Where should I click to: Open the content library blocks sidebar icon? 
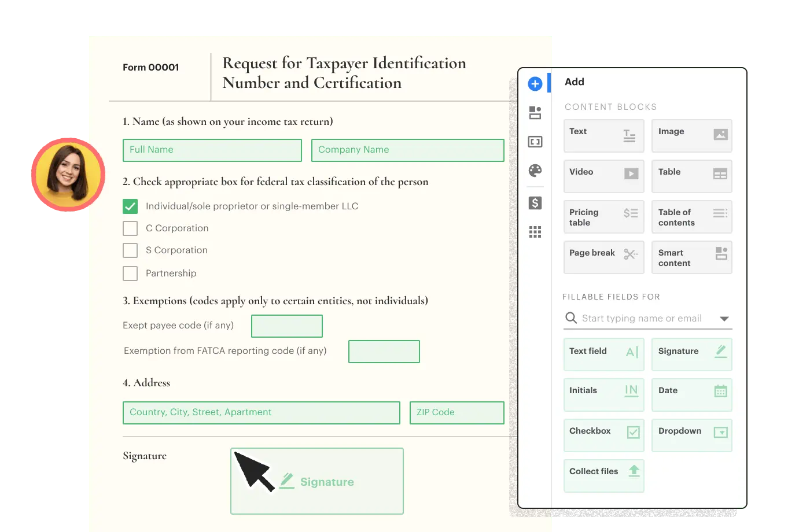[x=535, y=113]
